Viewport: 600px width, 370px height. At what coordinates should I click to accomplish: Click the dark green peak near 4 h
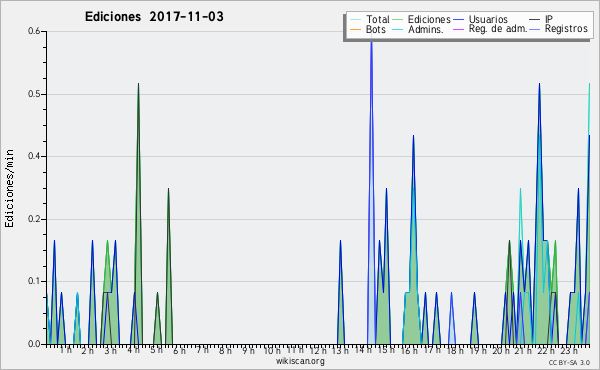pos(139,84)
